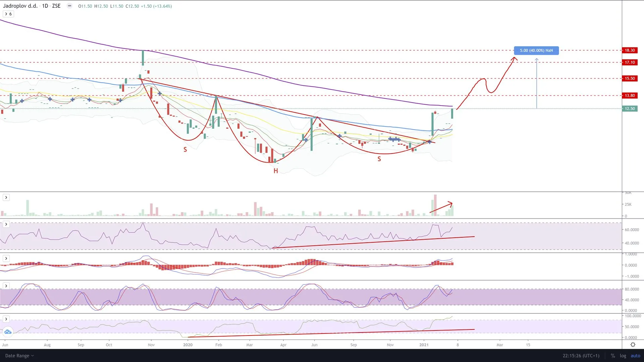
Task: Open chart settings gear icon
Action: [633, 345]
